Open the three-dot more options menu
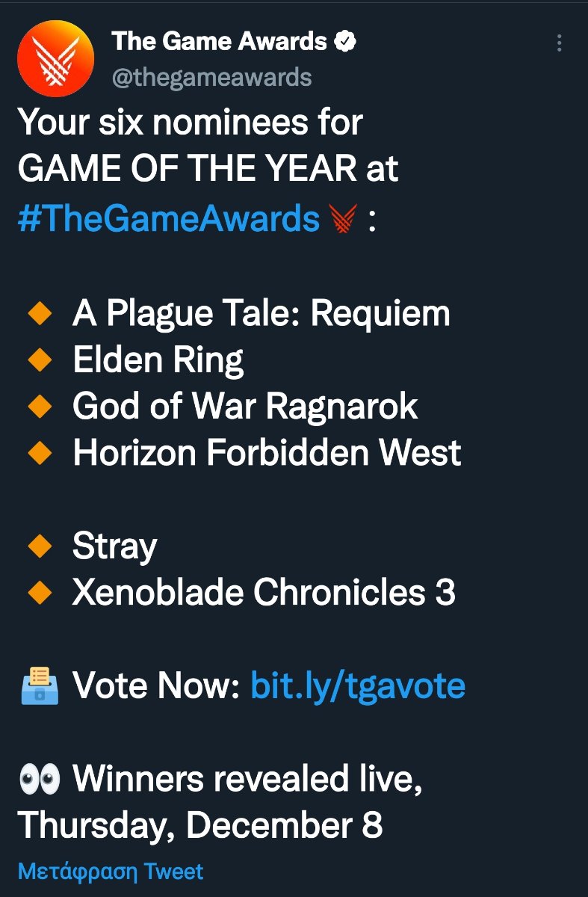This screenshot has width=588, height=897. pos(559,43)
